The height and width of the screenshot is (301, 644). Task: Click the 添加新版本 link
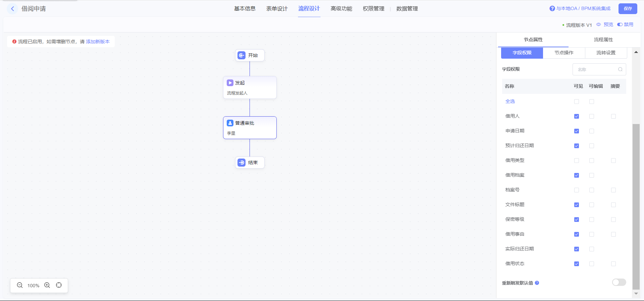coord(98,42)
